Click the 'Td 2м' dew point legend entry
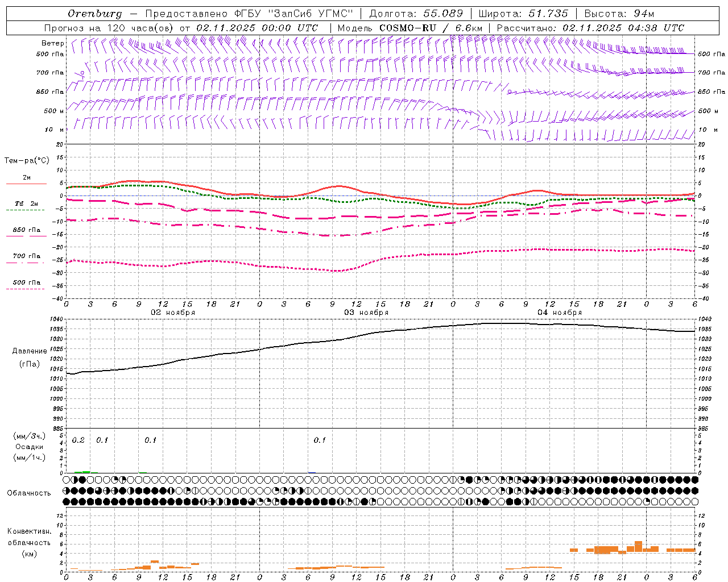Viewport: 728px width, 582px height. tap(26, 203)
